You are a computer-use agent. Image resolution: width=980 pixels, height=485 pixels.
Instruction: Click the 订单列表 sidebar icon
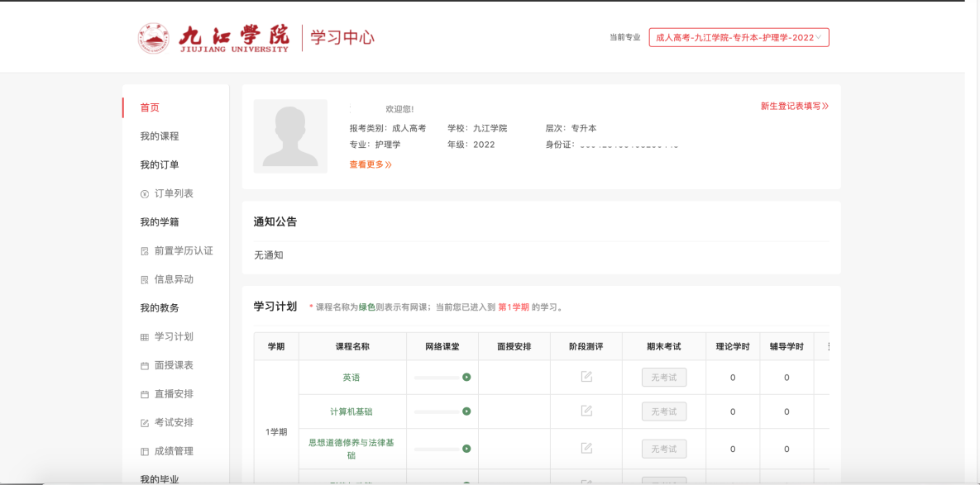pyautogui.click(x=145, y=193)
